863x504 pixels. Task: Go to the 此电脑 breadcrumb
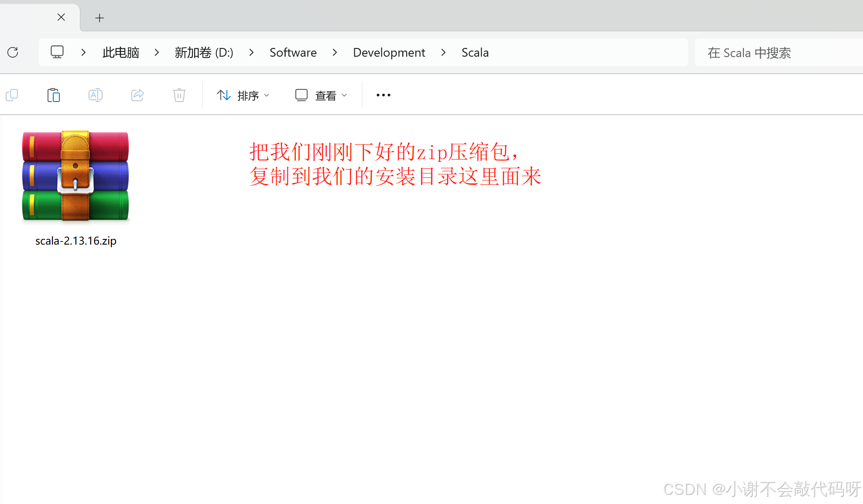pyautogui.click(x=121, y=52)
